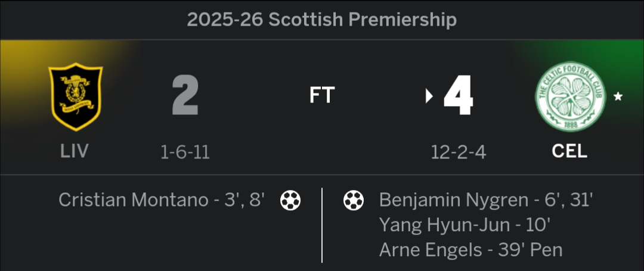Select the LIV team abbreviation
The image size is (644, 271).
pos(75,151)
